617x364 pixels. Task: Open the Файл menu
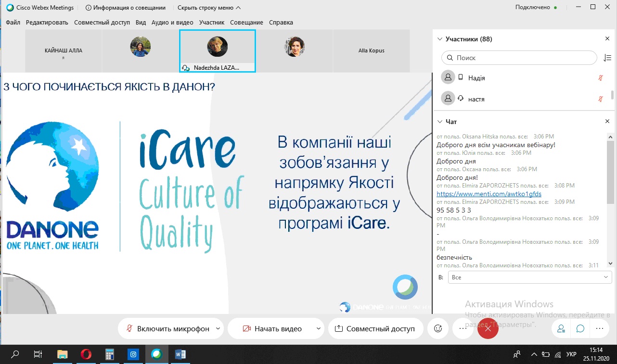pos(13,22)
